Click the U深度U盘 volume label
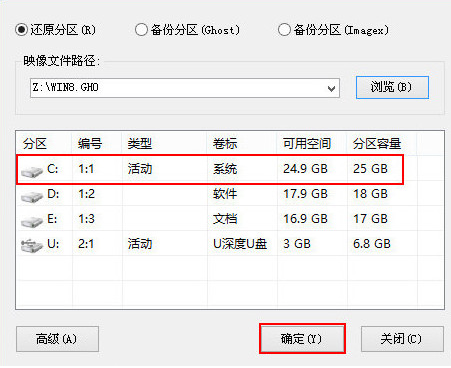451x368 pixels. 240,244
